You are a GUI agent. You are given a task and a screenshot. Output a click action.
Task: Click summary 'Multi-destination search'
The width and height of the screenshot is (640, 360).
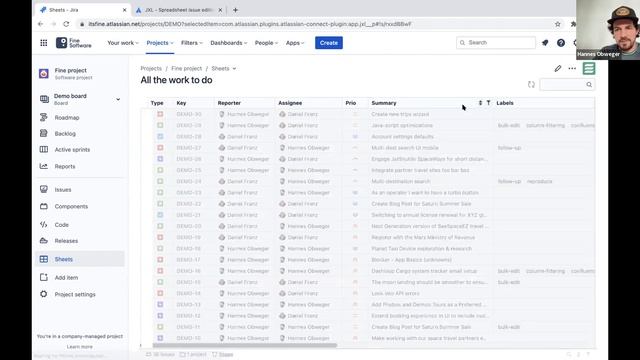400,181
